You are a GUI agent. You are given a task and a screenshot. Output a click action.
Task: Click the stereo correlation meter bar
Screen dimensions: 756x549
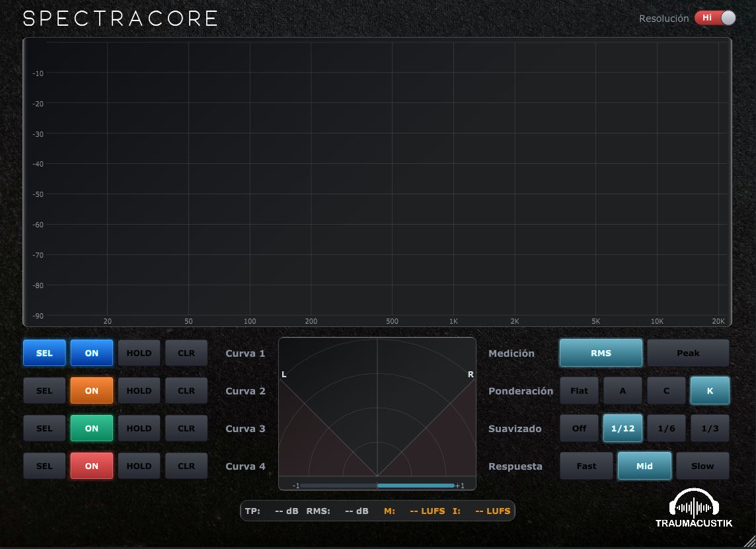(377, 486)
